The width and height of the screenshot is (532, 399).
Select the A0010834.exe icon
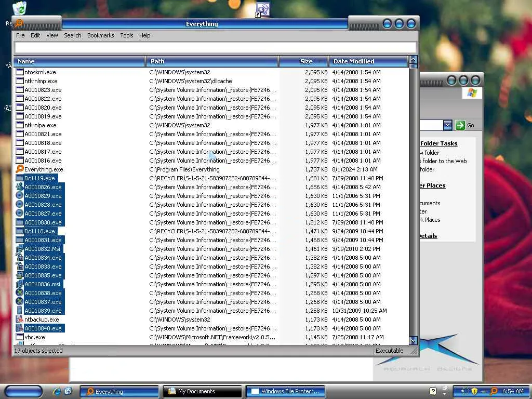point(20,258)
